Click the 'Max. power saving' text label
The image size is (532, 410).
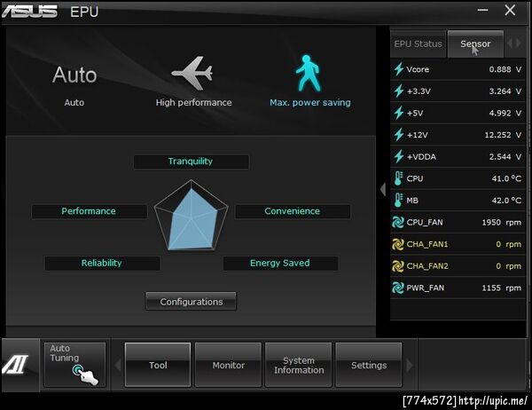310,103
